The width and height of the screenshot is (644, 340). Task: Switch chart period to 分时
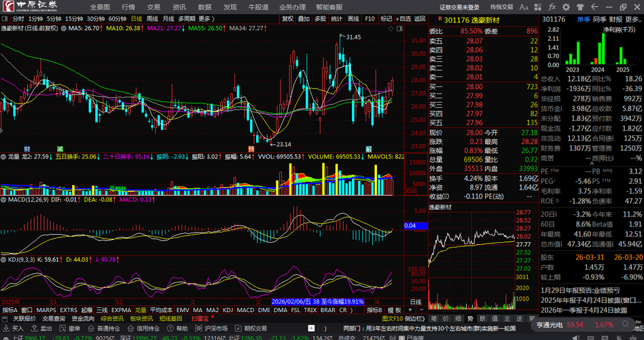tap(18, 19)
